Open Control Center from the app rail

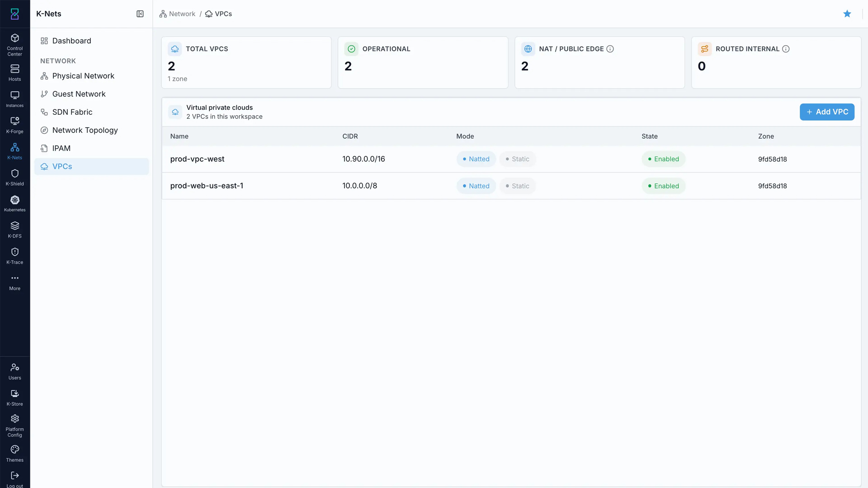[15, 44]
